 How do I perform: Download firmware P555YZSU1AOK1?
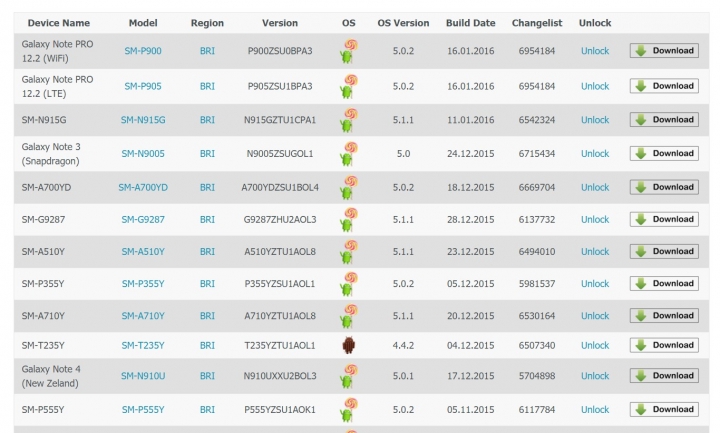(664, 409)
